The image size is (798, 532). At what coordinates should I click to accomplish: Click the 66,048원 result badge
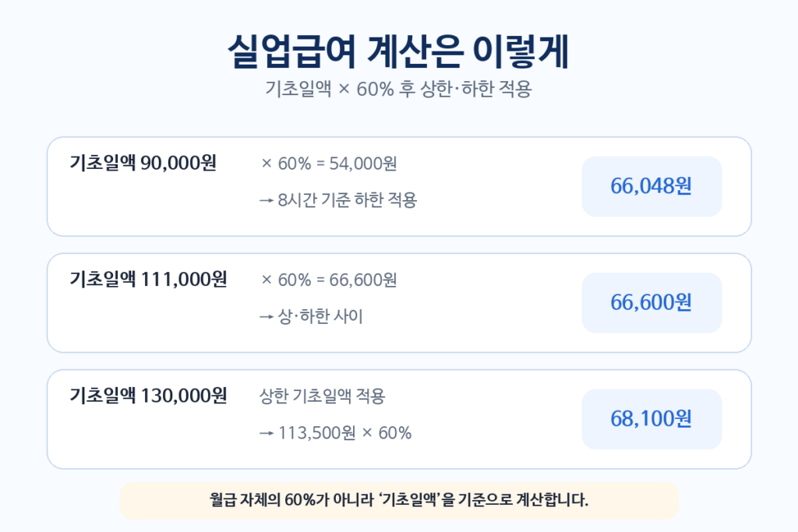[652, 186]
